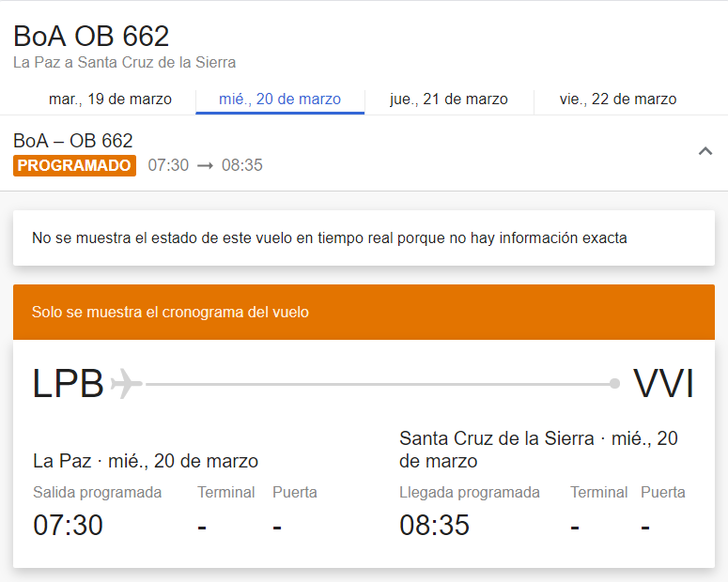Click the Llegada programada label
Screen dimensions: 728x582
pos(470,493)
